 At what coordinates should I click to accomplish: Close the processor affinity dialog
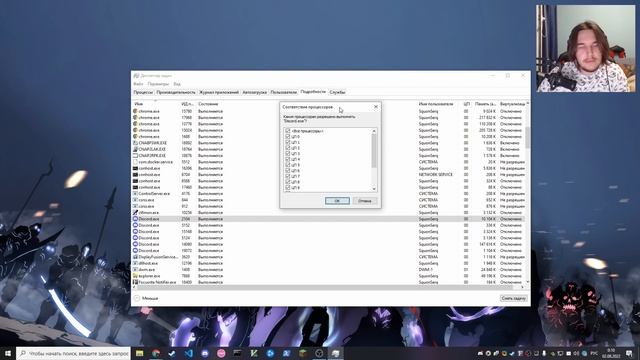(x=376, y=107)
